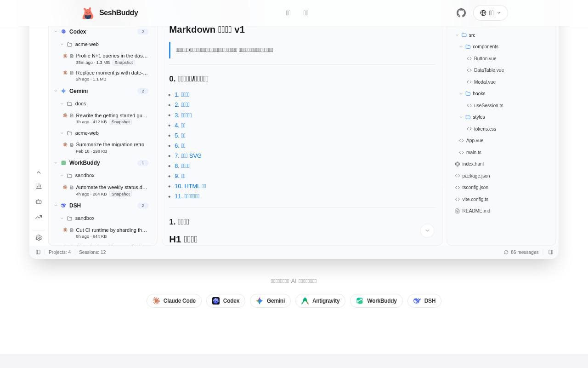Viewport: 588px width, 368px height.
Task: Open session "Profile N+1 queries in the das…"
Action: pyautogui.click(x=105, y=59)
